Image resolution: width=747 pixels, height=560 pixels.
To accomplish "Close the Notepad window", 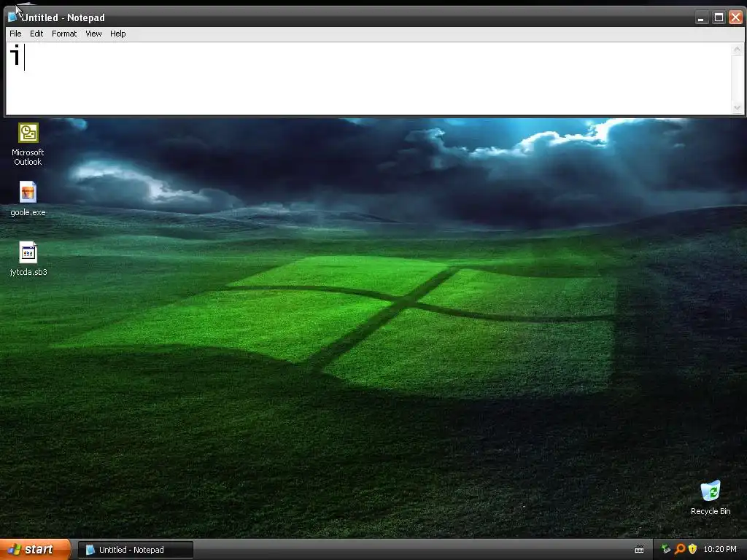I will click(735, 17).
